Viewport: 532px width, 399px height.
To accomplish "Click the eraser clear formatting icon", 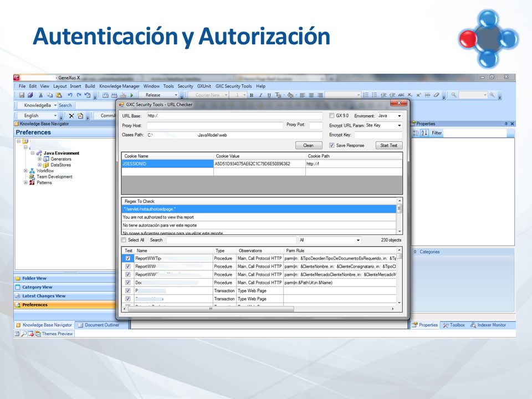I will (x=436, y=95).
